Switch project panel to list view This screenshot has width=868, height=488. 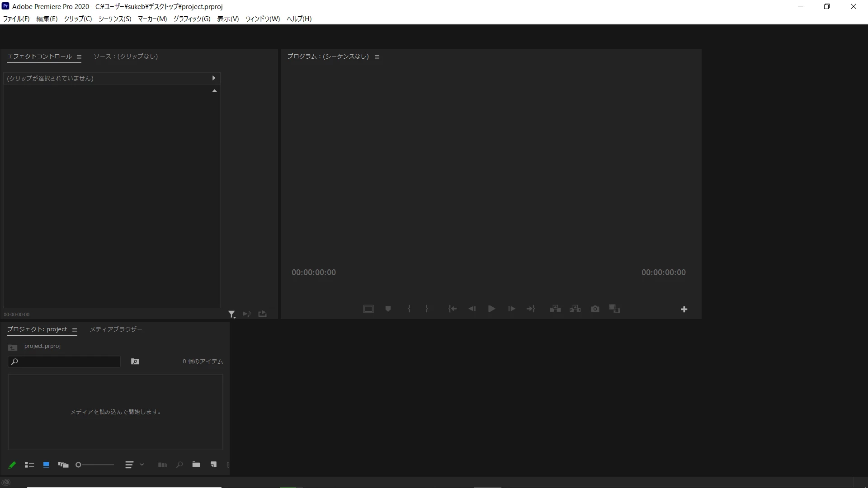(x=29, y=465)
